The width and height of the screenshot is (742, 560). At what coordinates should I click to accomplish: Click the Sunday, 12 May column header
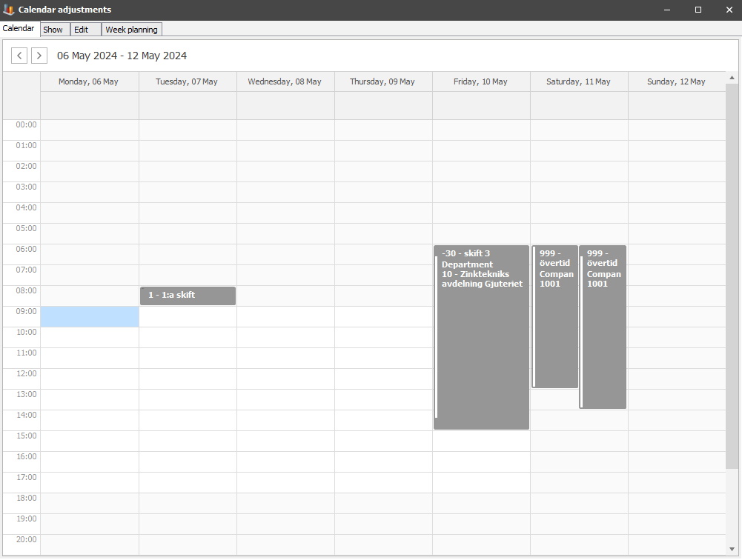pyautogui.click(x=677, y=81)
